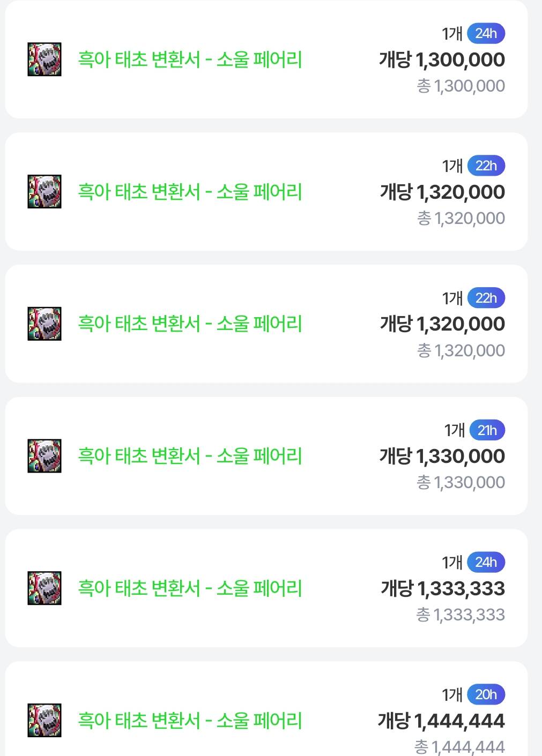Click the 24h badge on the 1,300,000 listing
Screen dimensions: 542x756
(x=486, y=34)
